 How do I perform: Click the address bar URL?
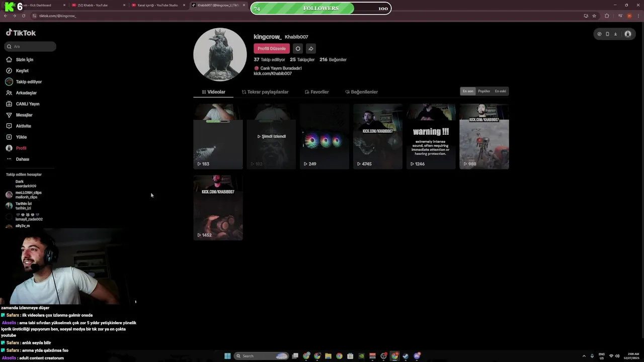[58, 16]
